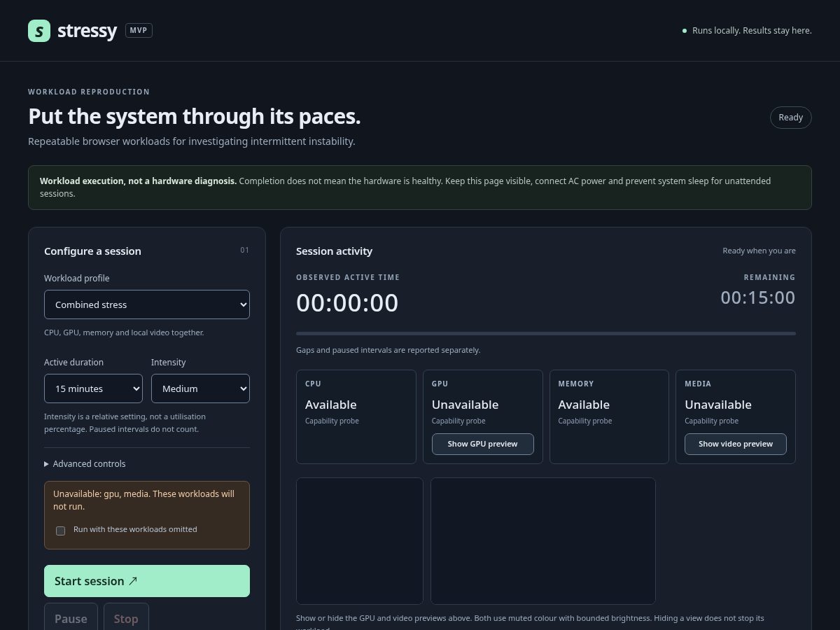Image resolution: width=840 pixels, height=630 pixels.
Task: Open the Intensity dropdown
Action: 200,388
